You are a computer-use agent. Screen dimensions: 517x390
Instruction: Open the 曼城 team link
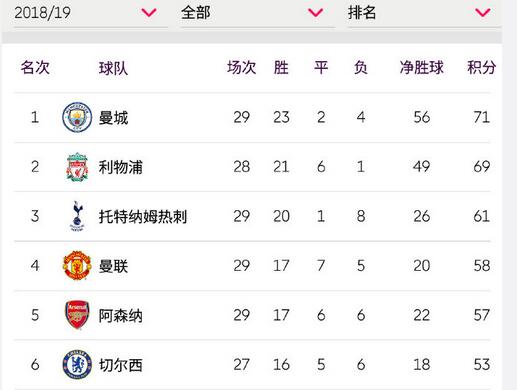click(x=113, y=118)
